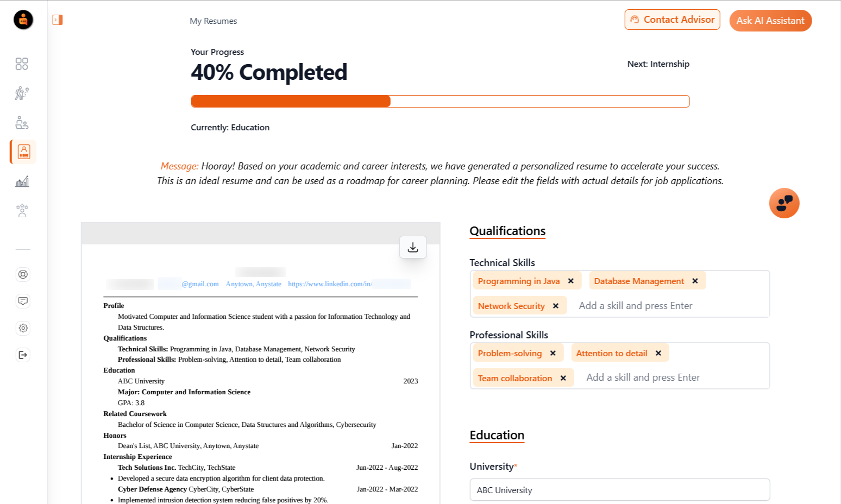Click the 'Next: Internship' label
841x504 pixels.
click(658, 64)
